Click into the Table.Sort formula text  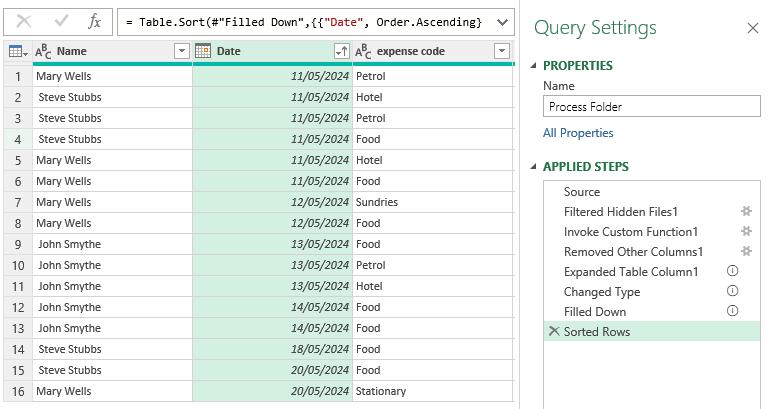[303, 22]
